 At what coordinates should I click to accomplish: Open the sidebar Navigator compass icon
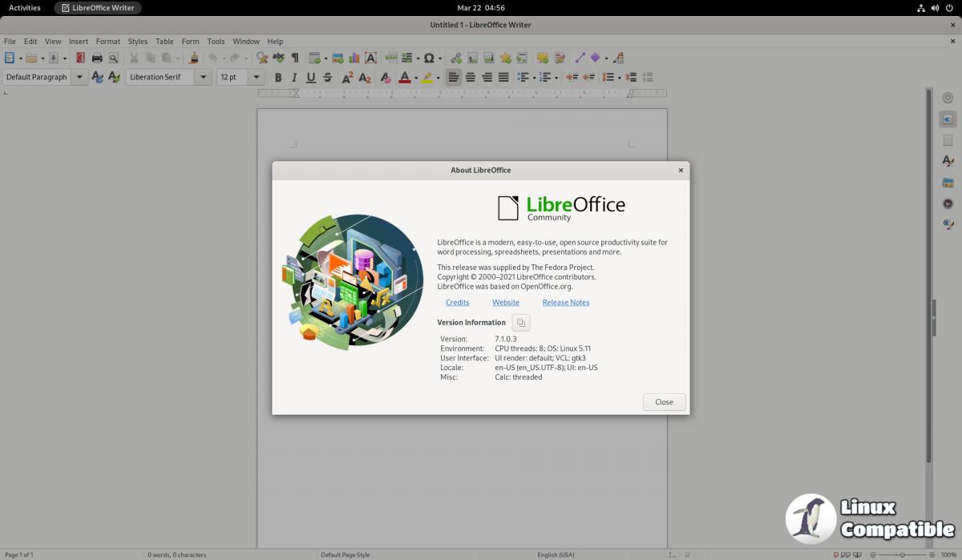[948, 203]
